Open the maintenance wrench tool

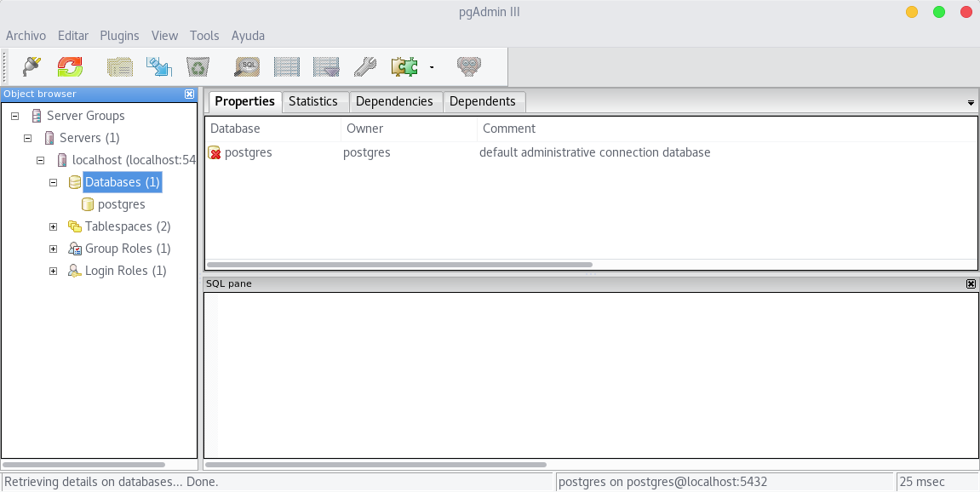coord(364,66)
